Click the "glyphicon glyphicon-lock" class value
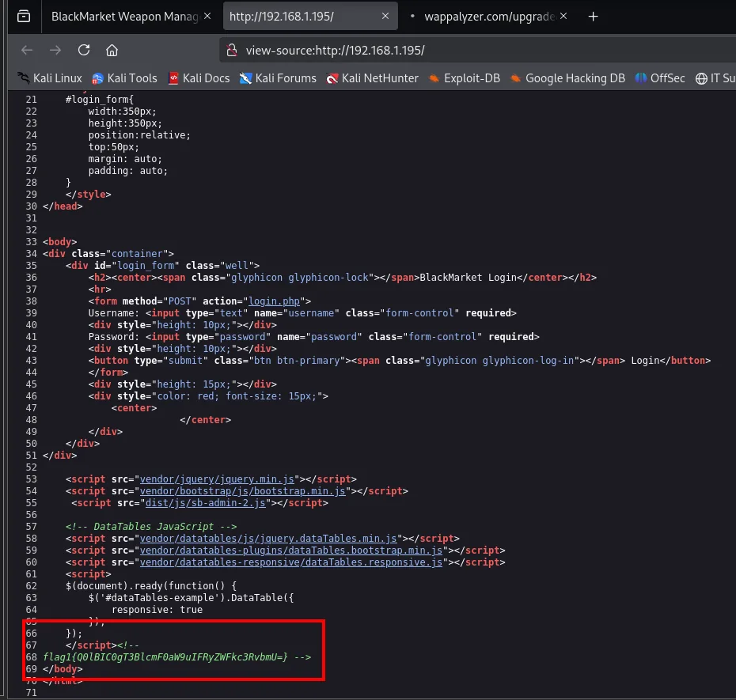 (x=299, y=278)
